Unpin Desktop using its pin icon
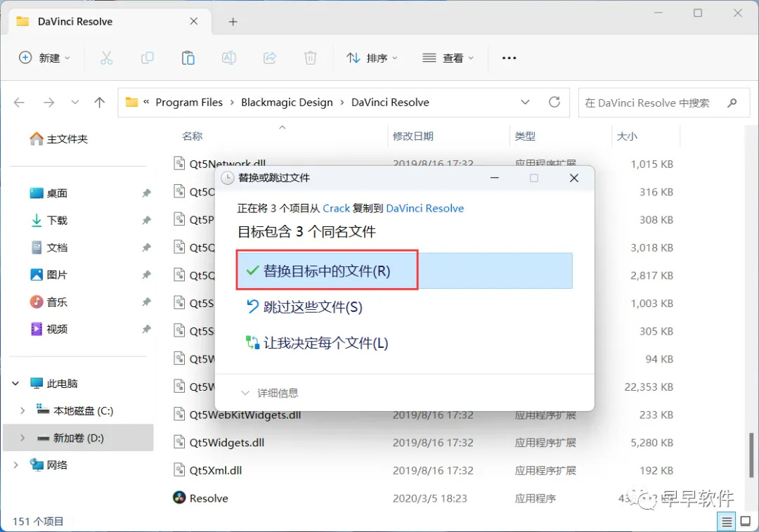 coord(146,194)
